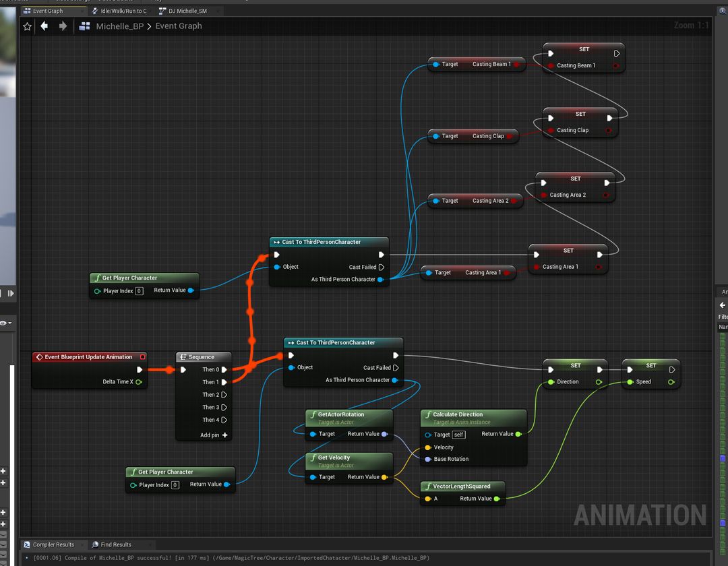Click Target pin of Casting Area 2 getter

point(436,201)
